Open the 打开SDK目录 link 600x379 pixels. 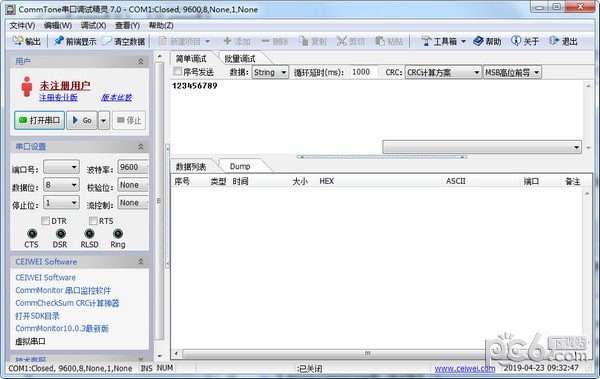click(38, 316)
